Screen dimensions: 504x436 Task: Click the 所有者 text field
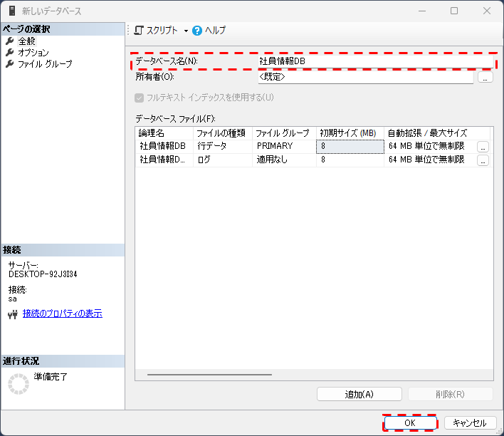coord(364,77)
